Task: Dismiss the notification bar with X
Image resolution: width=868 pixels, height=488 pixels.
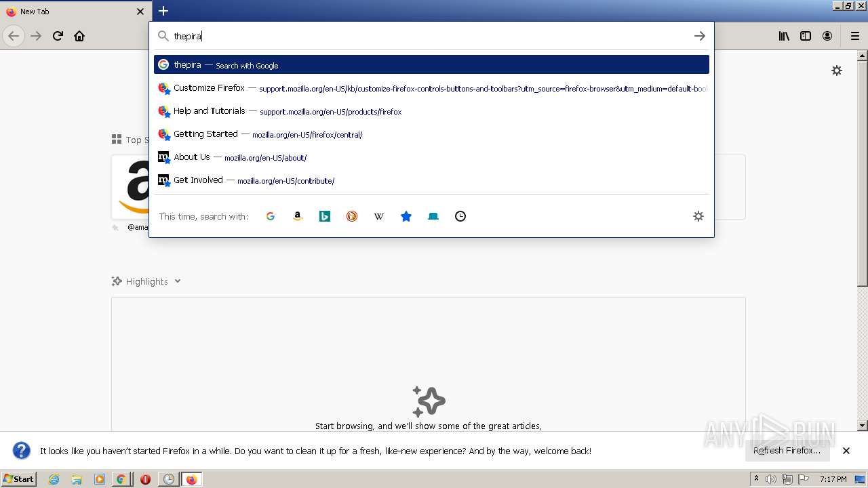Action: [846, 451]
